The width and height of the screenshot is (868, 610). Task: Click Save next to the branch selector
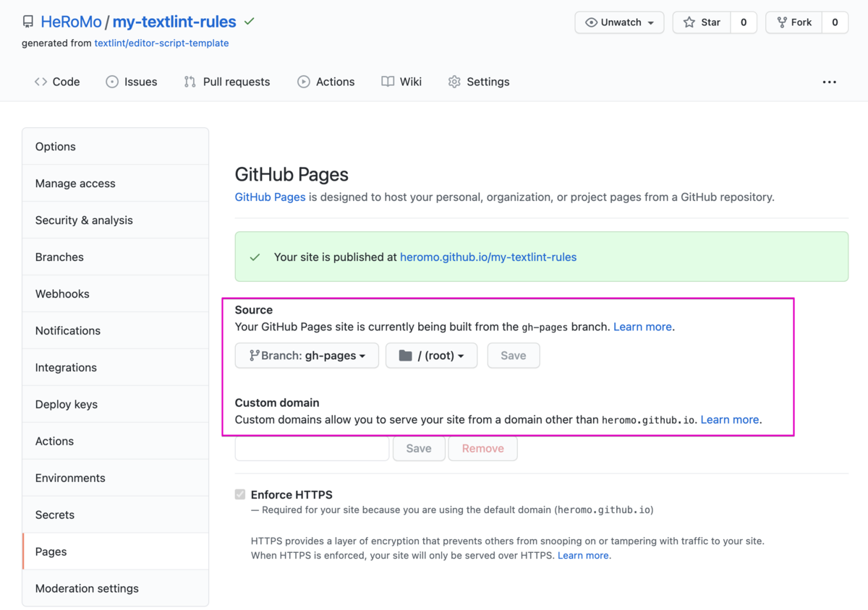[x=514, y=355]
